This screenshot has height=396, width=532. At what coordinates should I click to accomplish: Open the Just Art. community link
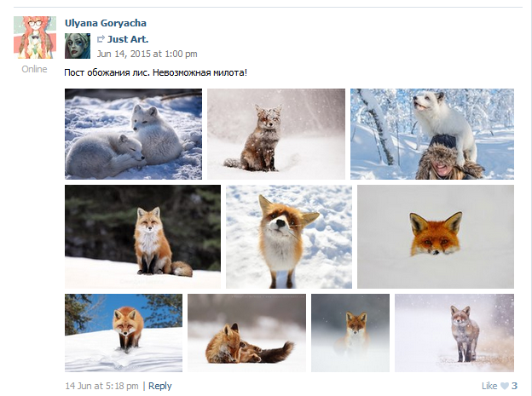(128, 39)
